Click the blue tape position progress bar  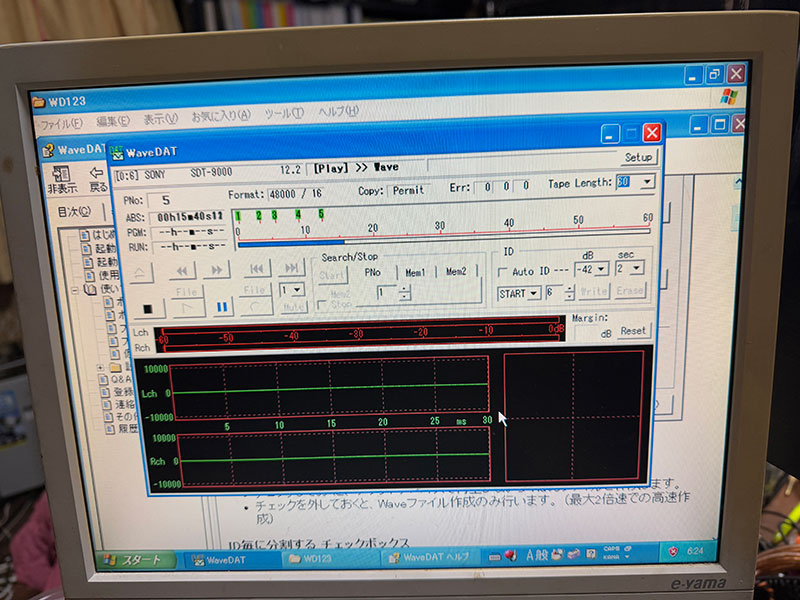[291, 243]
